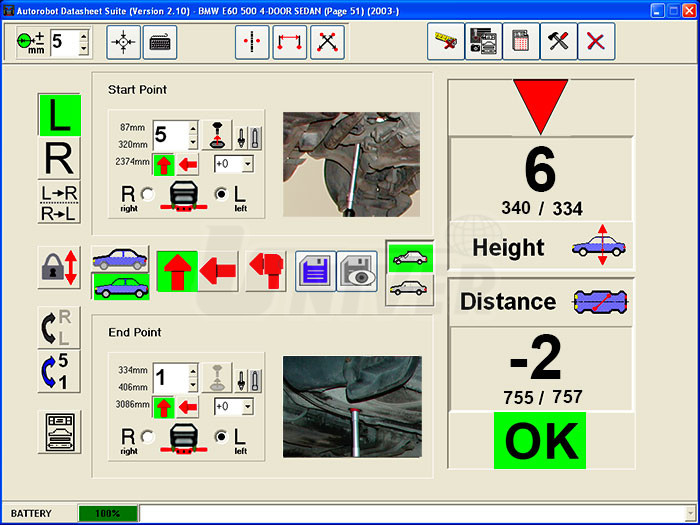This screenshot has width=700, height=525.
Task: Click the datasheet icon in the left sidebar
Action: (58, 431)
